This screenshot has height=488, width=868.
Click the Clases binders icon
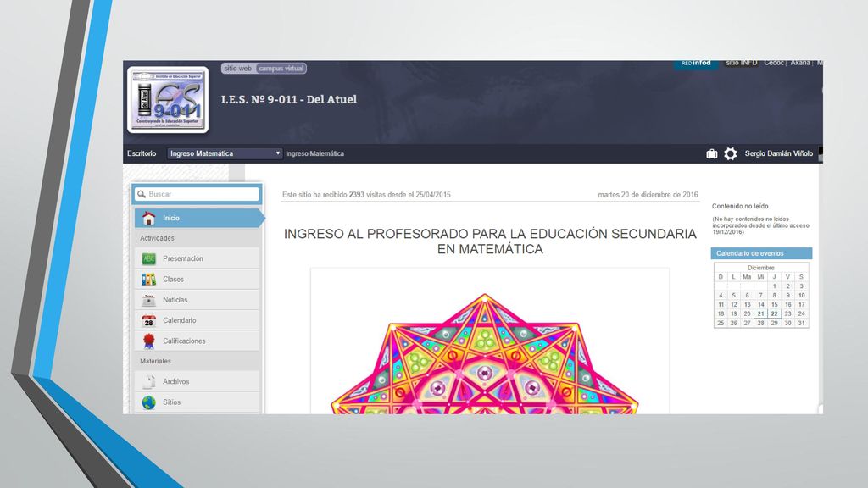148,280
